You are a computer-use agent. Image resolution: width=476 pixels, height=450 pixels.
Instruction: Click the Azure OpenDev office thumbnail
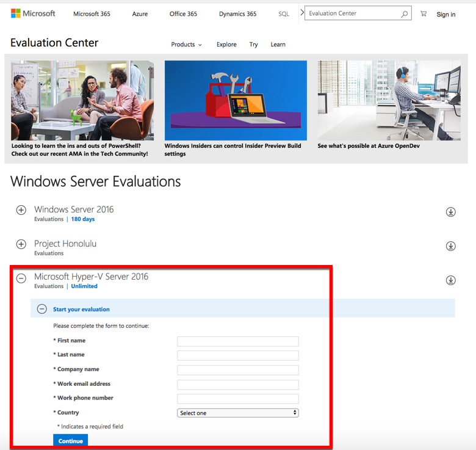coord(389,100)
